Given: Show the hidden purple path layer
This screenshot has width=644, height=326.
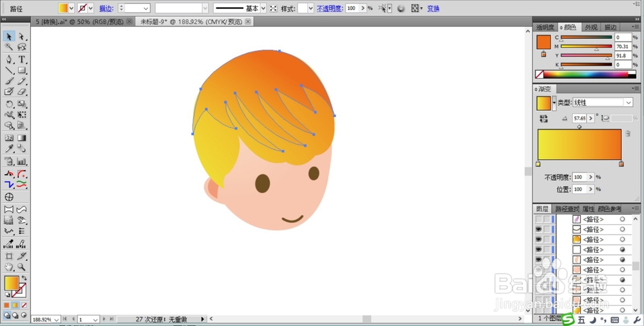Looking at the screenshot, I should (538, 220).
